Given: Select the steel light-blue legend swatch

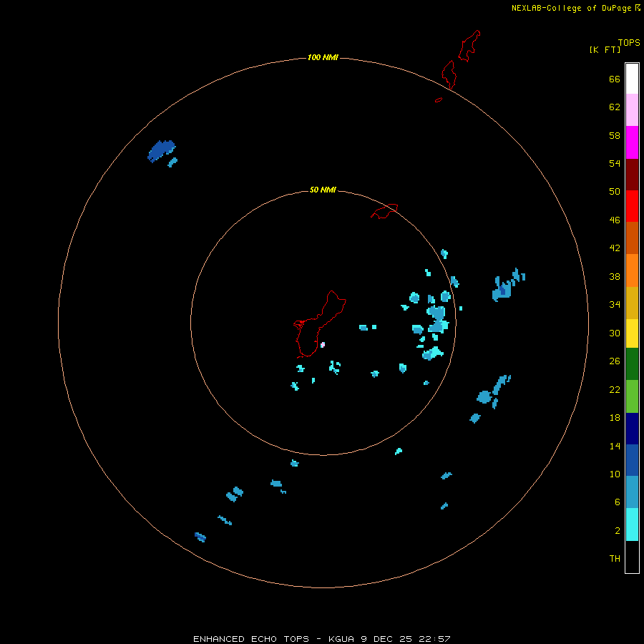Looking at the screenshot, I should click(x=632, y=492).
